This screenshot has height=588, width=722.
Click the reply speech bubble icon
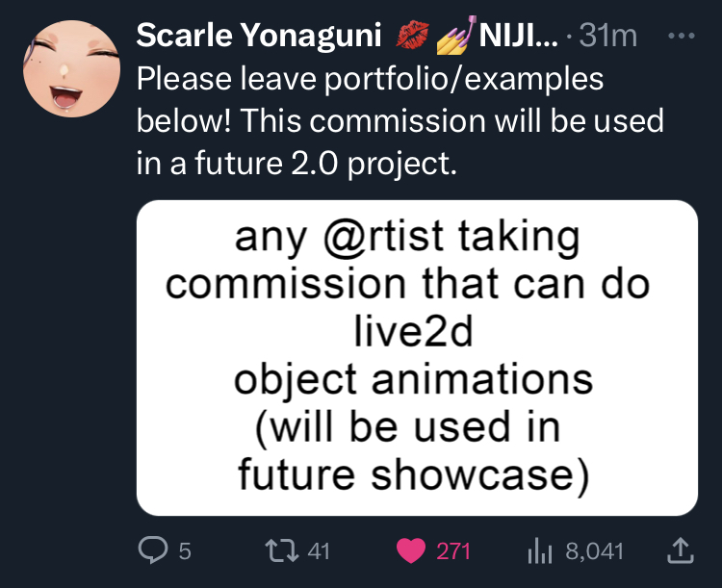pyautogui.click(x=154, y=550)
